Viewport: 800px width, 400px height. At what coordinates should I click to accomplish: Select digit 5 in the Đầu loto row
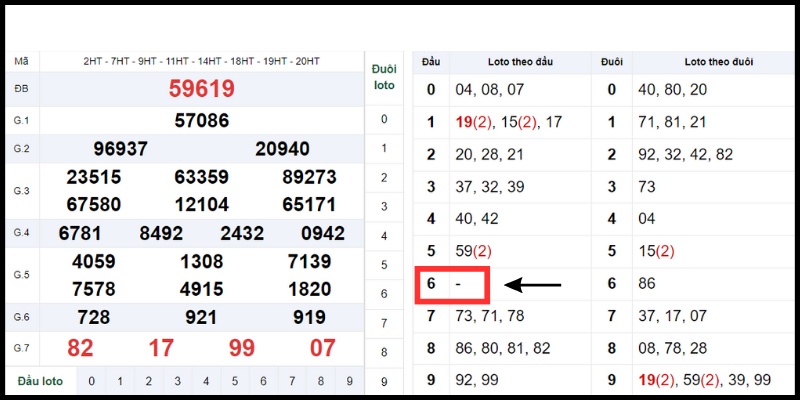(x=235, y=381)
